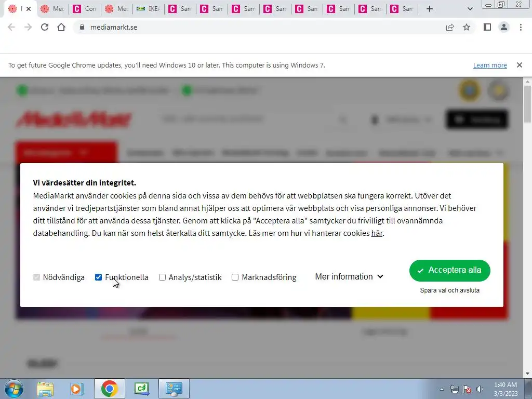Image resolution: width=532 pixels, height=399 pixels.
Task: Open the tab search dropdown arrow
Action: pyautogui.click(x=470, y=9)
